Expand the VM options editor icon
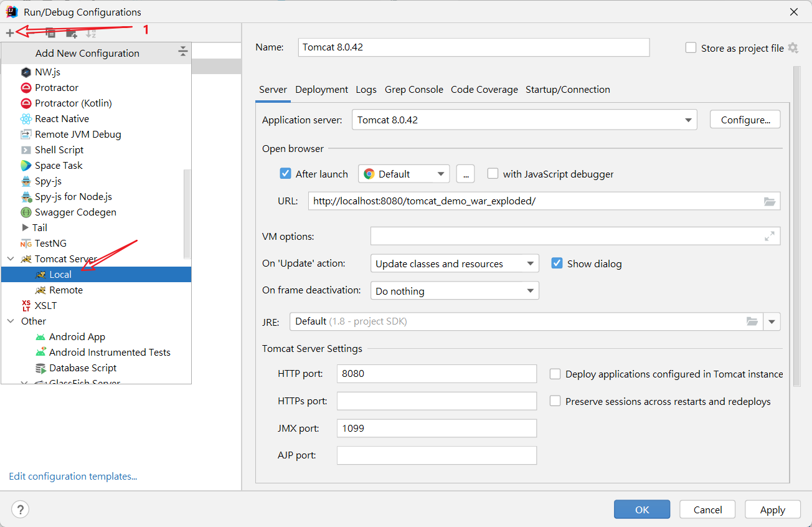812x527 pixels. pos(770,235)
